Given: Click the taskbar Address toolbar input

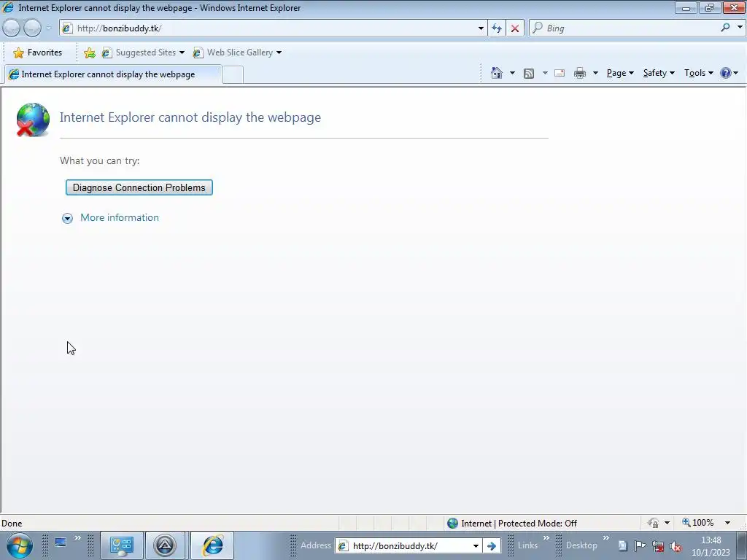Looking at the screenshot, I should (x=402, y=545).
